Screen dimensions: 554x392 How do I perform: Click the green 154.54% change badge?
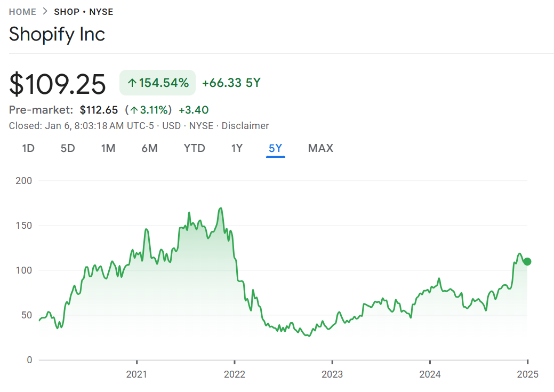pyautogui.click(x=157, y=83)
